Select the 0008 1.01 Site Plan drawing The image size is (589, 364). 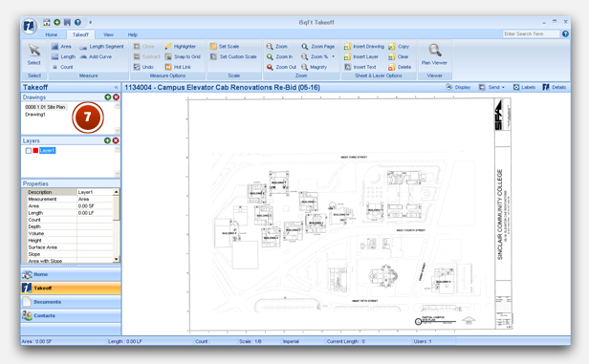click(45, 107)
